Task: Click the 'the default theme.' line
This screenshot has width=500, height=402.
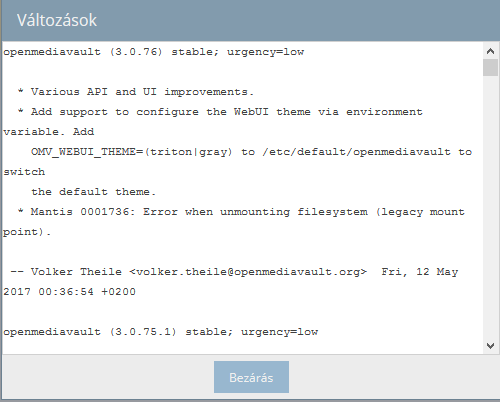Action: (x=94, y=192)
